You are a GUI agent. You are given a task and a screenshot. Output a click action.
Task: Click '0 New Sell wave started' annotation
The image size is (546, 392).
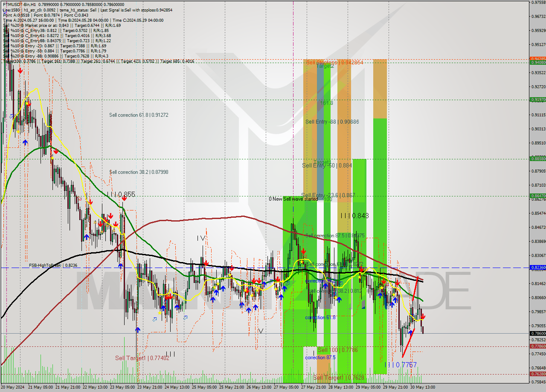293,199
